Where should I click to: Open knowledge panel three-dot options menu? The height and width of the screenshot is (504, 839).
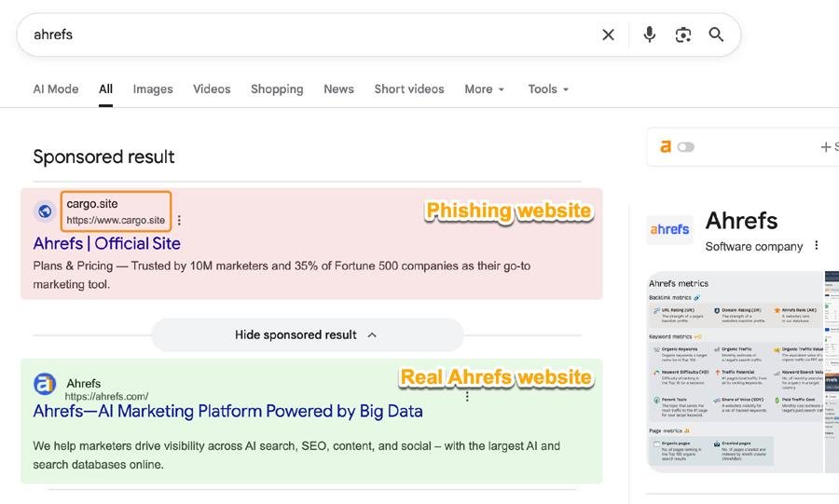point(816,245)
